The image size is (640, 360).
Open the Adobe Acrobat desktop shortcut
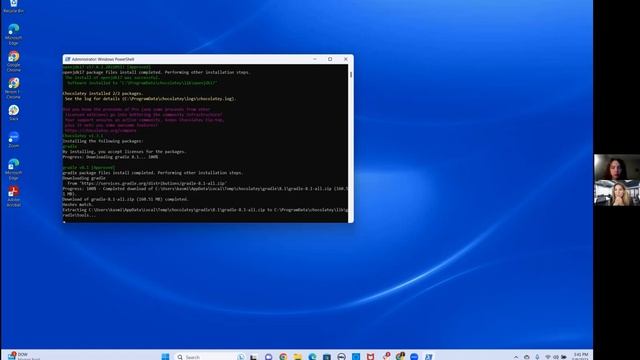tap(13, 196)
